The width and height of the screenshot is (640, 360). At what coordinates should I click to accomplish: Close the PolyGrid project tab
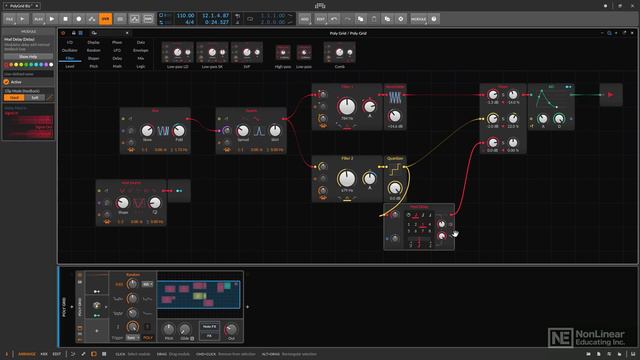[37, 6]
